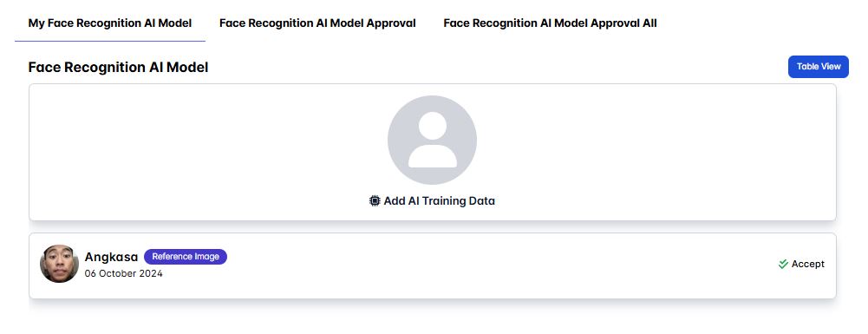Click the green double-check Accept icon

tap(783, 265)
